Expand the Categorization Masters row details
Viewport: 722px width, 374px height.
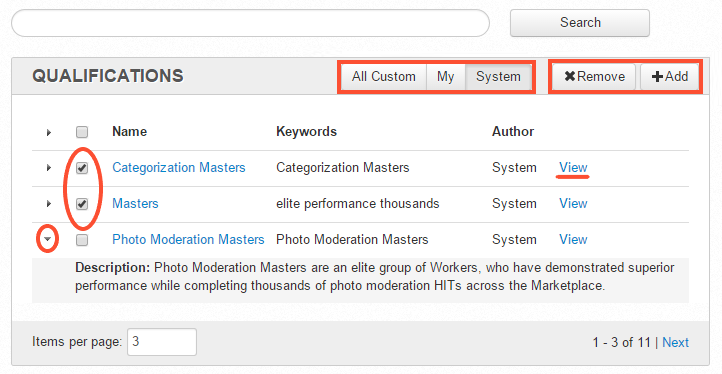[49, 168]
